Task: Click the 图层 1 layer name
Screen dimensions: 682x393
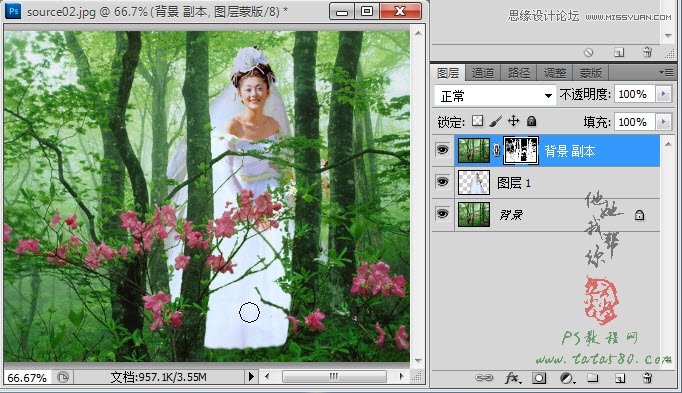Action: [514, 183]
